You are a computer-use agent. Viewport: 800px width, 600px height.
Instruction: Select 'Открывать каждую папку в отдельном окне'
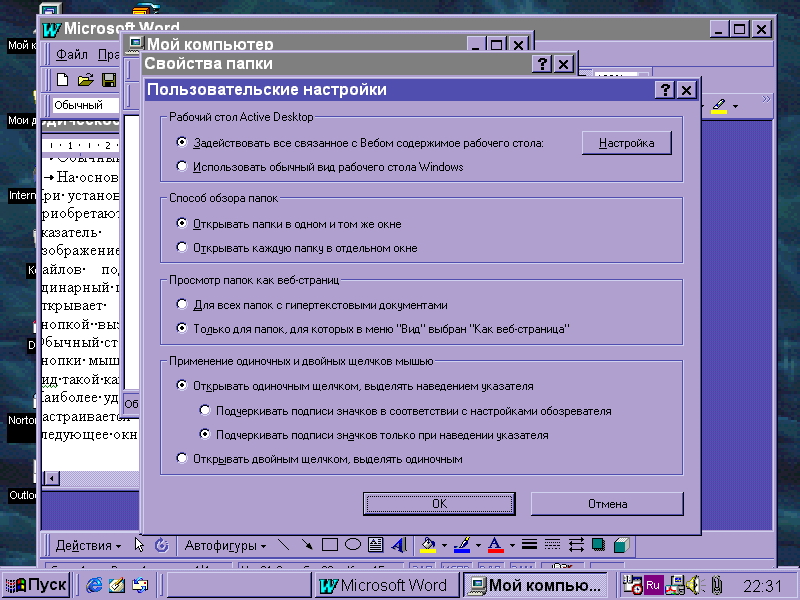tap(182, 247)
